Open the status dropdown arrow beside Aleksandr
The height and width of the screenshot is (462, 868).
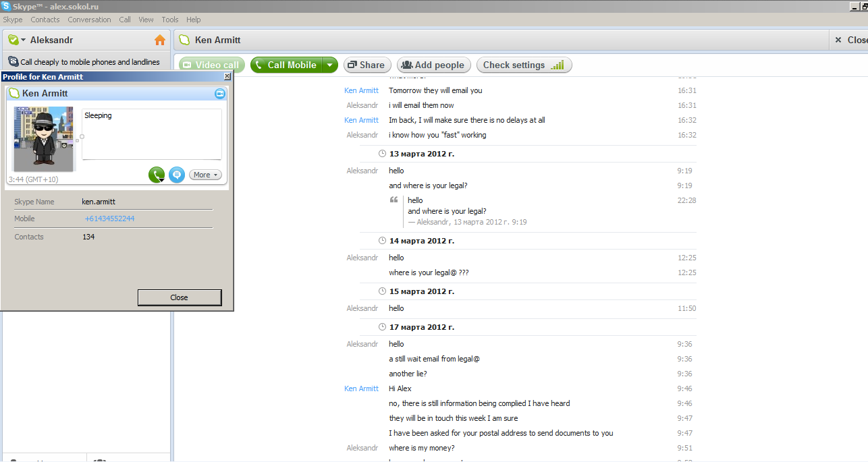click(x=23, y=40)
